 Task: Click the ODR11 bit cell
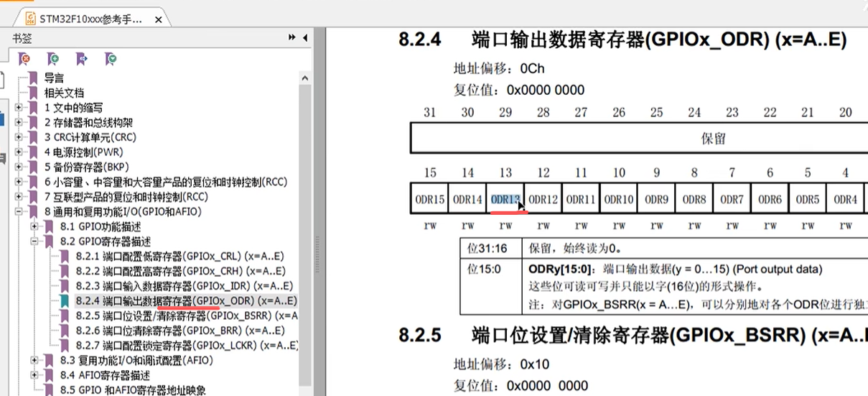(x=581, y=199)
